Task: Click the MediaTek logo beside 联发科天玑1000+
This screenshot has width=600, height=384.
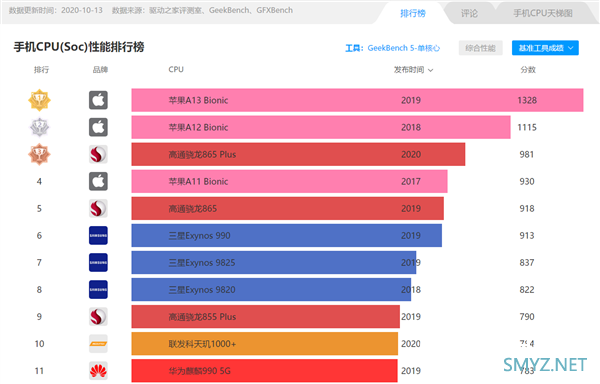Action: [98, 343]
